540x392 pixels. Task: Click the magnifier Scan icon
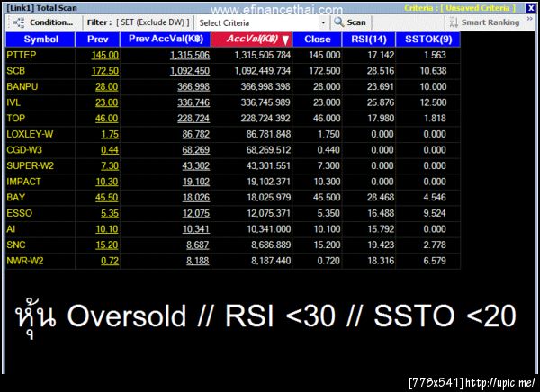[339, 22]
